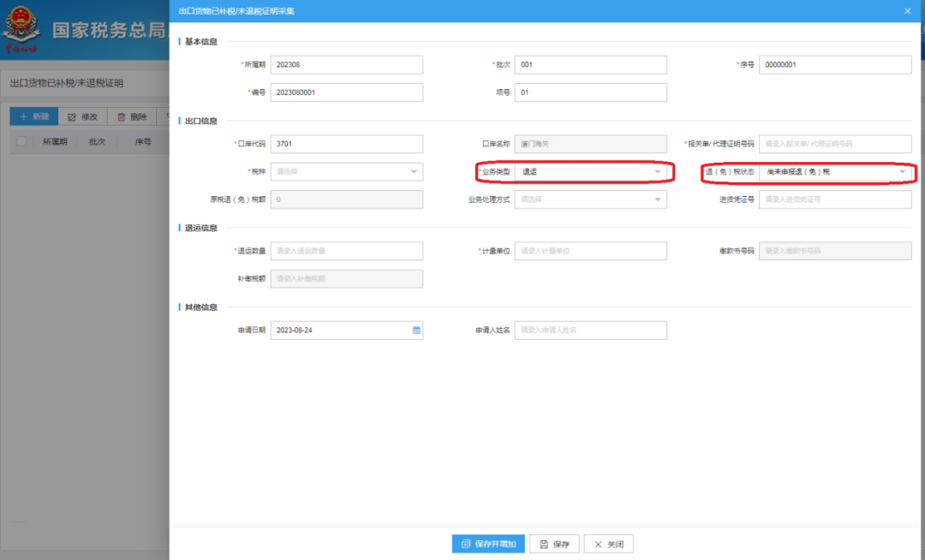Image resolution: width=925 pixels, height=560 pixels.
Task: Click the 报关单/代理证明号码 input
Action: (x=835, y=144)
